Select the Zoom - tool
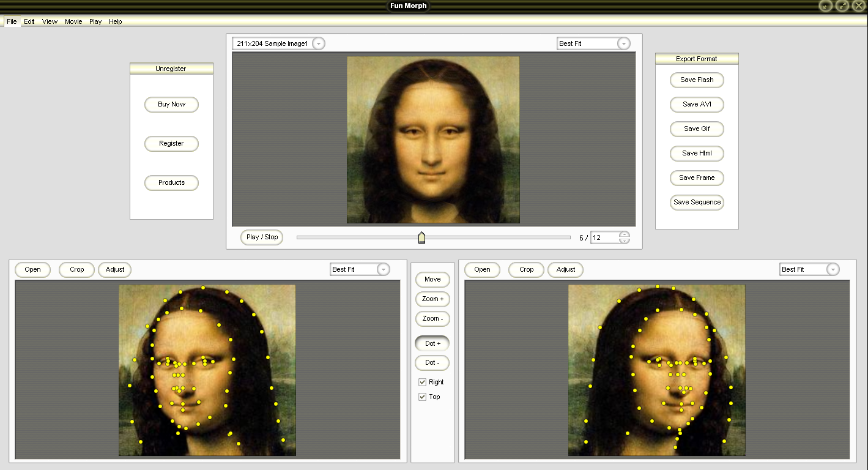 click(432, 319)
